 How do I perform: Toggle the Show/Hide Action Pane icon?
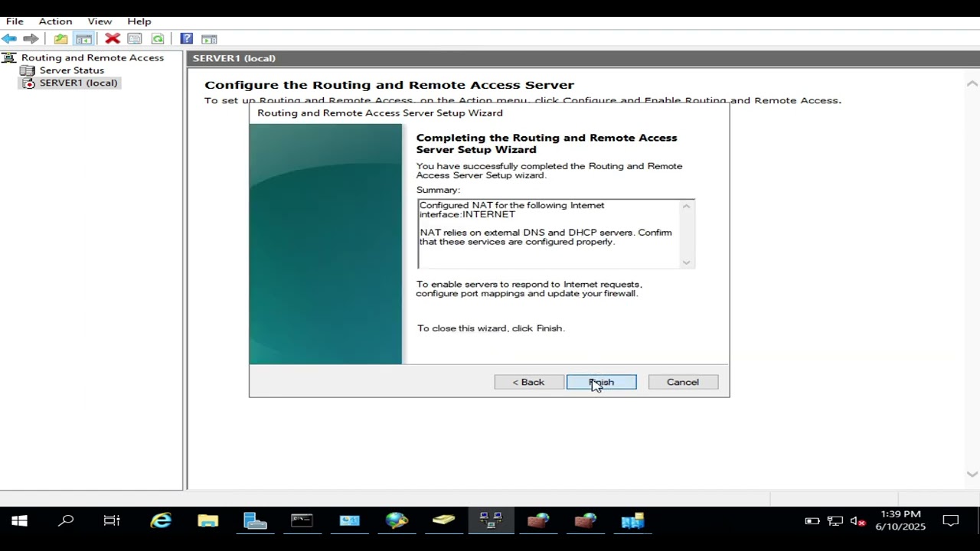coord(209,38)
